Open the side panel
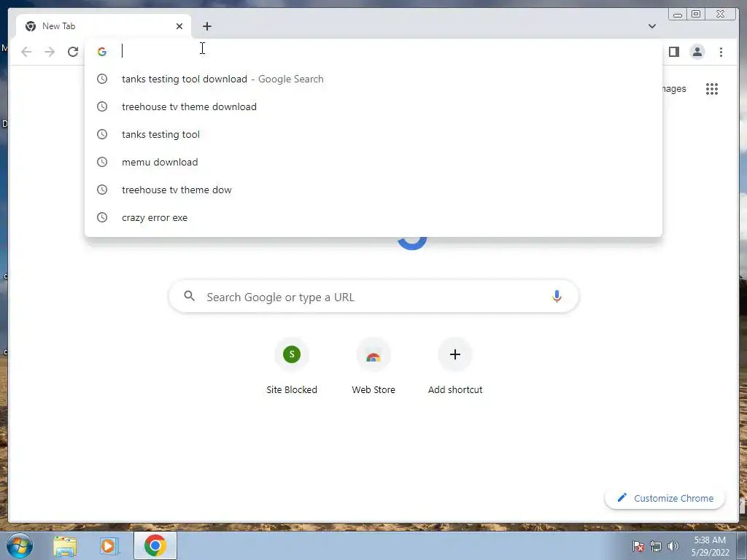747x560 pixels. point(673,52)
